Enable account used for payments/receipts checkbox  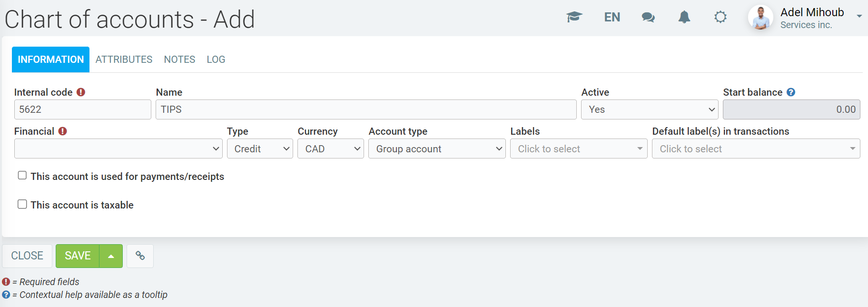pos(22,176)
